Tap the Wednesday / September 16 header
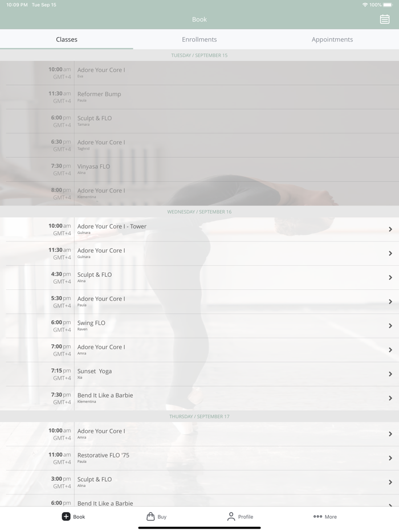399x532 pixels. coord(199,212)
